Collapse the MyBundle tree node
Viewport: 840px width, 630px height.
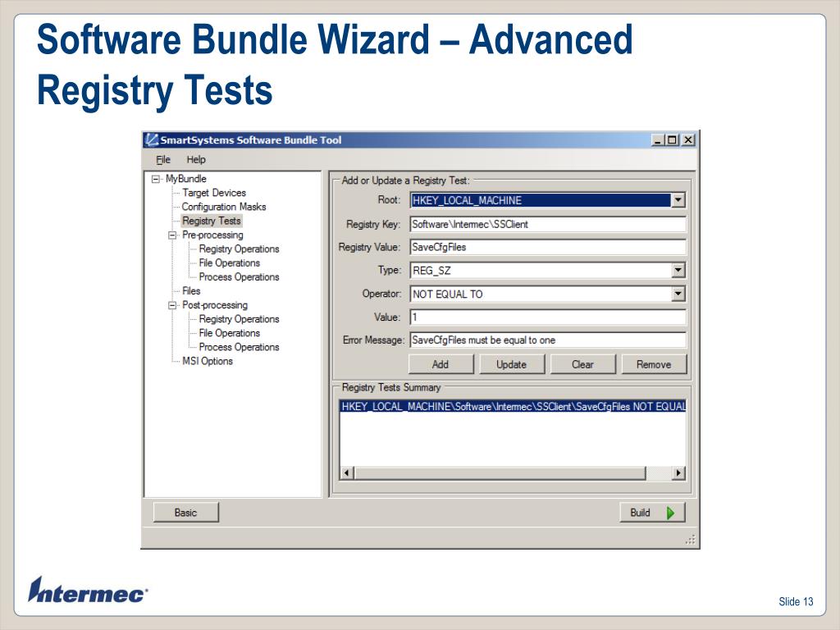[x=156, y=179]
